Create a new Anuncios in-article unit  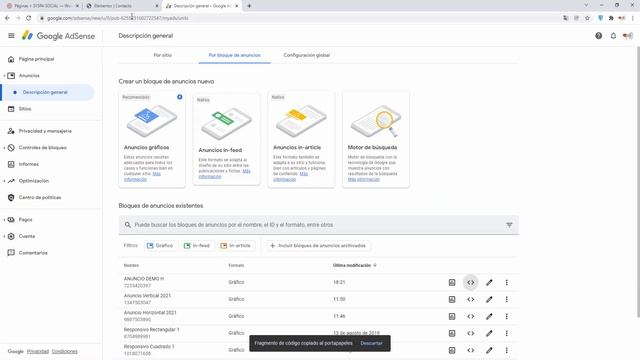click(x=301, y=140)
